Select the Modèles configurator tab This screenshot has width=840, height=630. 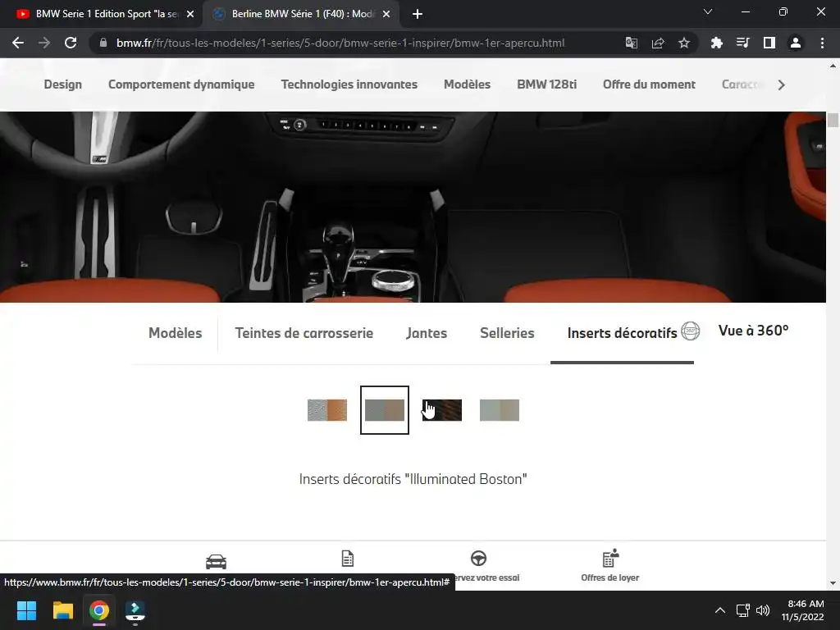coord(176,333)
